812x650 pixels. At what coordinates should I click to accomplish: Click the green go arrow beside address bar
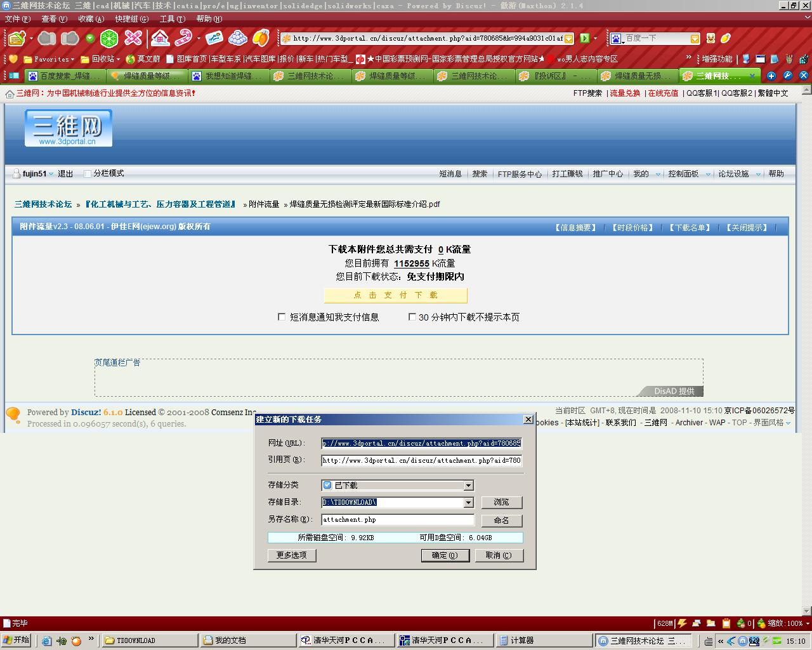point(585,39)
